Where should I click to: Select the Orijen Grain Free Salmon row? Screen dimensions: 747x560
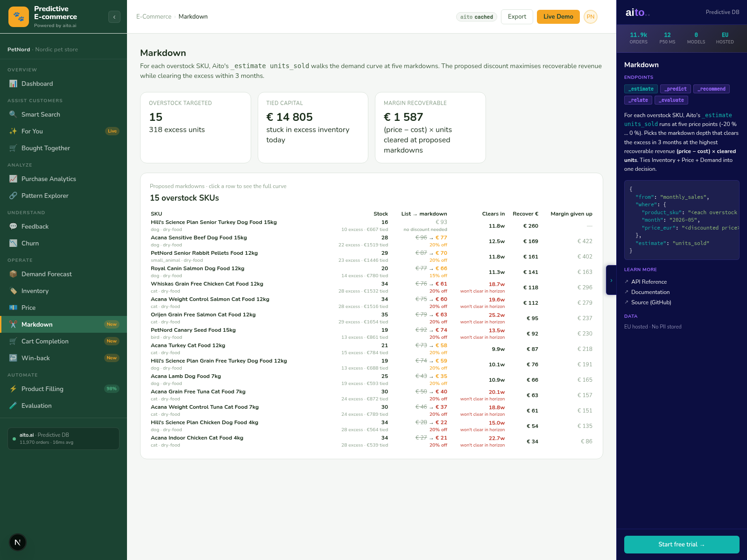click(x=372, y=318)
